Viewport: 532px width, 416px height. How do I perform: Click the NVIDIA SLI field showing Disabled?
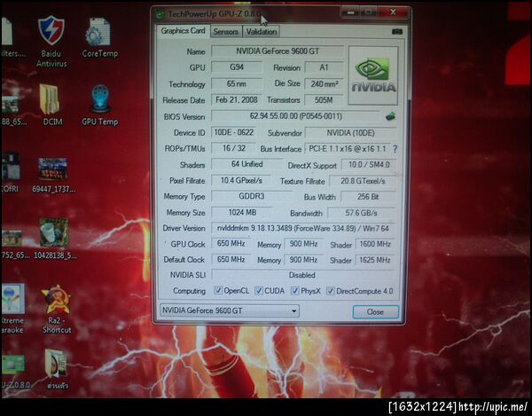pyautogui.click(x=302, y=275)
